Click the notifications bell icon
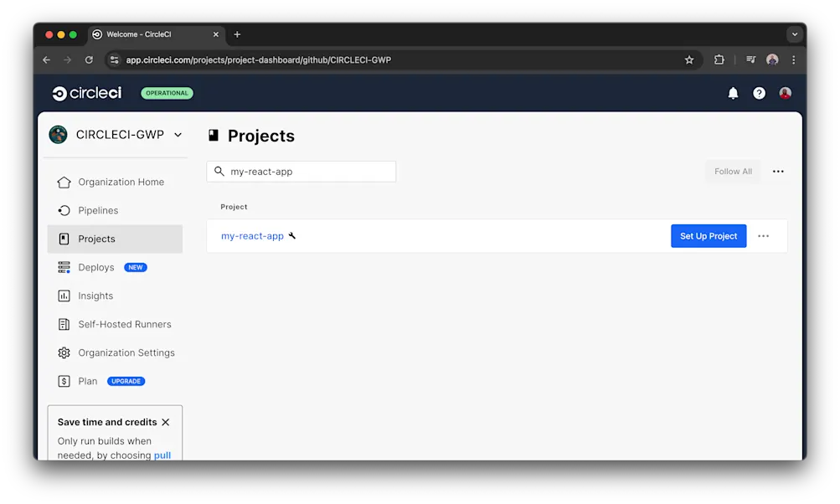840x504 pixels. 732,93
